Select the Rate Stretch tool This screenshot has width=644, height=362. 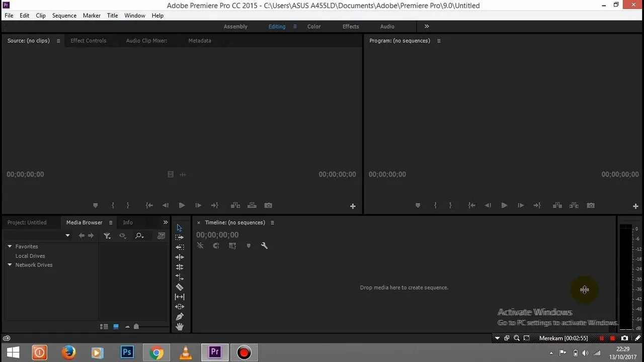click(x=179, y=277)
